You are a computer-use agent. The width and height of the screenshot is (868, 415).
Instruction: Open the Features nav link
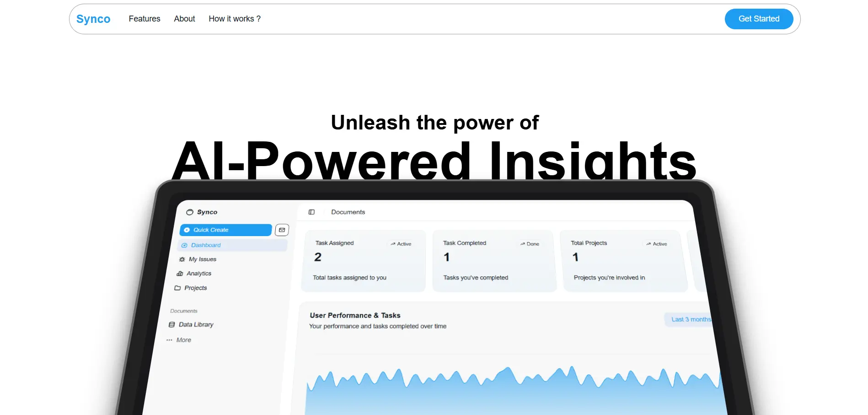pyautogui.click(x=145, y=19)
